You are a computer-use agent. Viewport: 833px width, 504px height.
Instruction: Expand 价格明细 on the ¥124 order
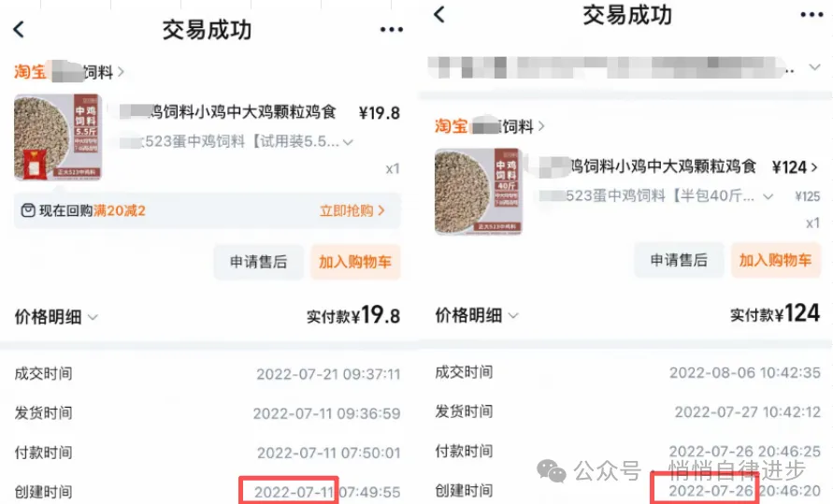pos(477,315)
